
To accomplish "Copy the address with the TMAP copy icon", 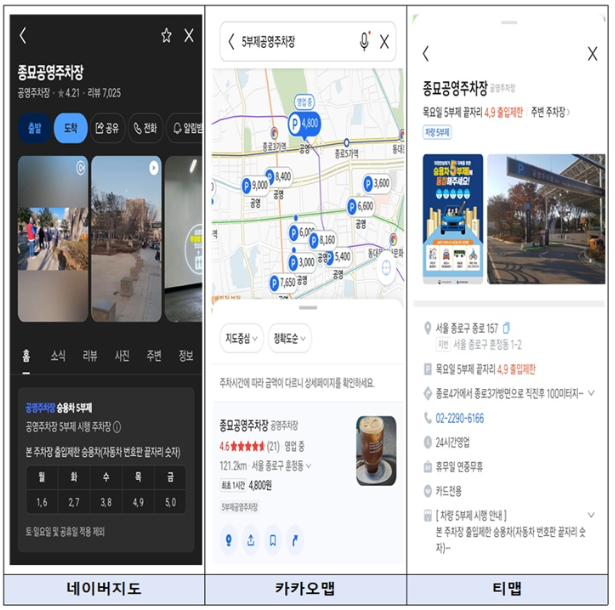I will coord(507,327).
